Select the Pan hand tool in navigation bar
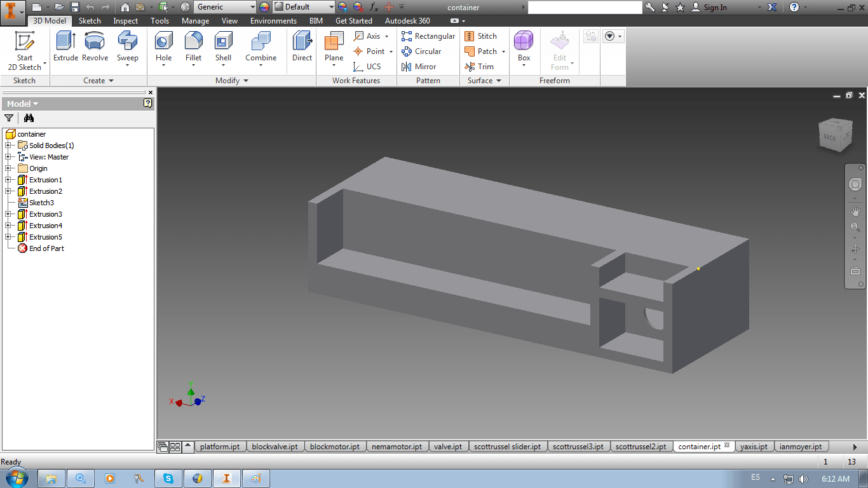868x488 pixels. coord(855,211)
